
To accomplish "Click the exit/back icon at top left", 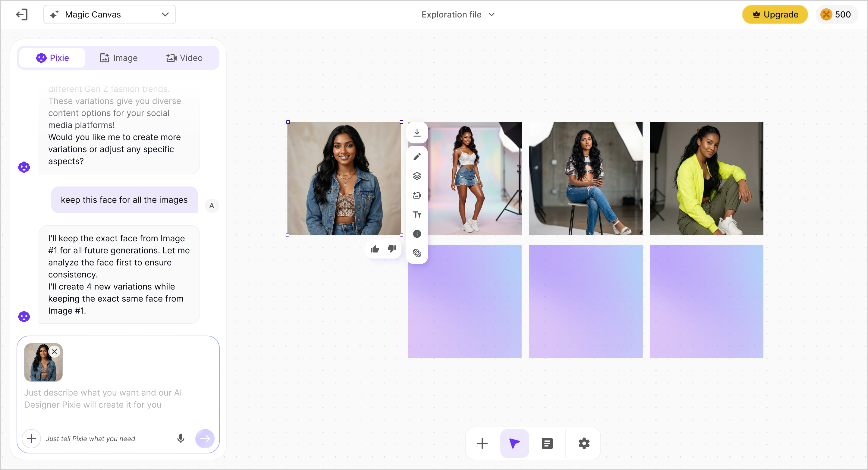I will pyautogui.click(x=22, y=14).
